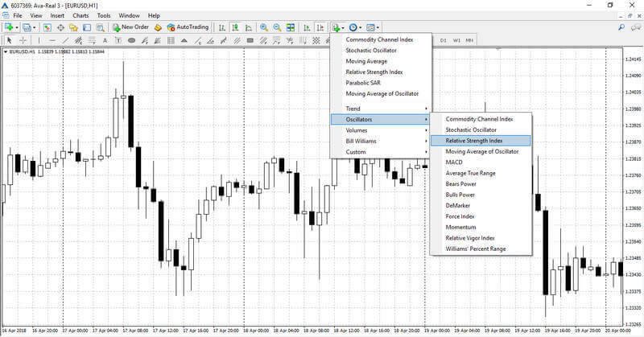Open the File menu
Viewport: 644px width, 337px height.
18,15
